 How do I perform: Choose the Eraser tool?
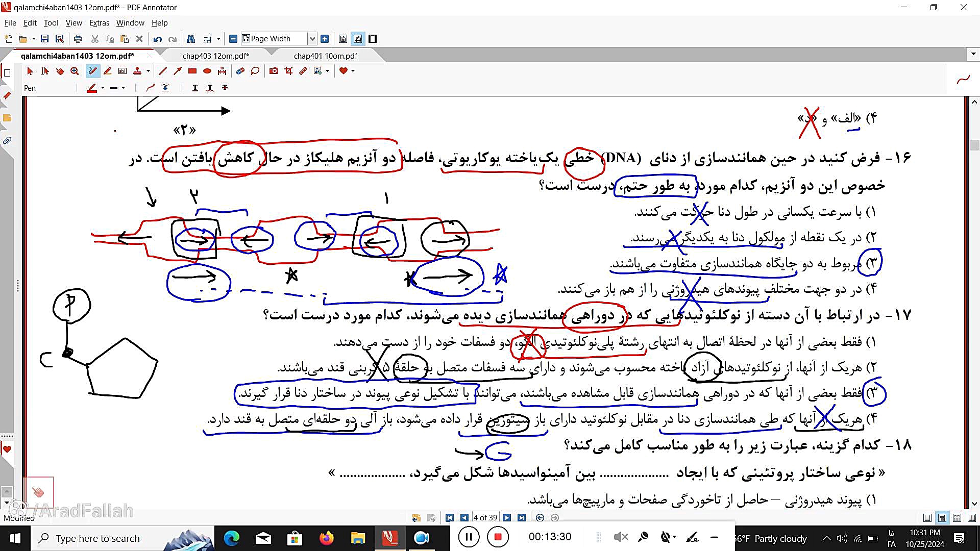(x=240, y=71)
